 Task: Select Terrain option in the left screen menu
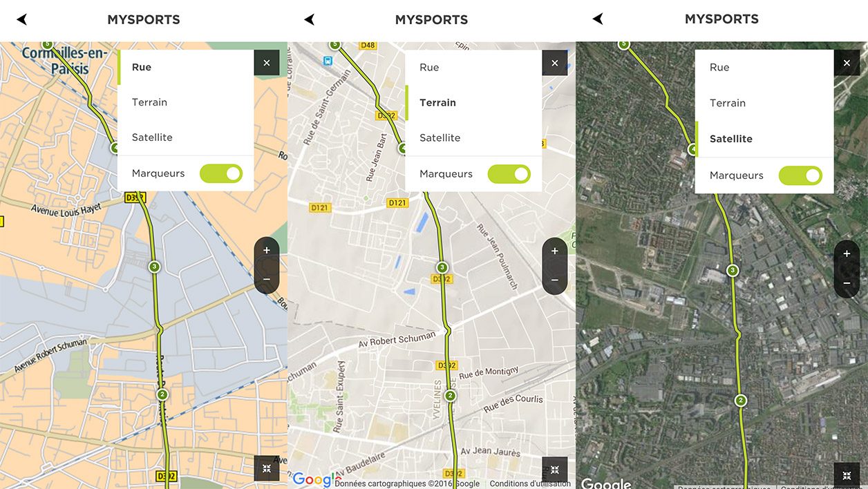pos(185,102)
